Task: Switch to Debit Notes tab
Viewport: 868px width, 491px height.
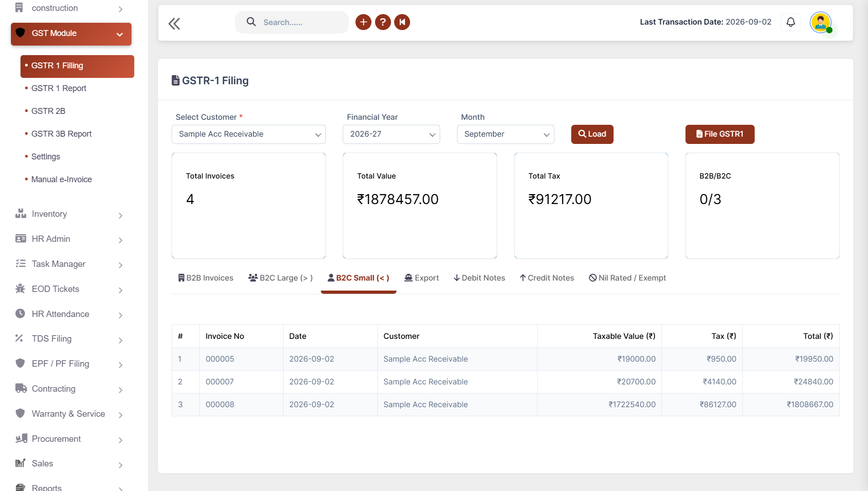Action: pyautogui.click(x=479, y=278)
